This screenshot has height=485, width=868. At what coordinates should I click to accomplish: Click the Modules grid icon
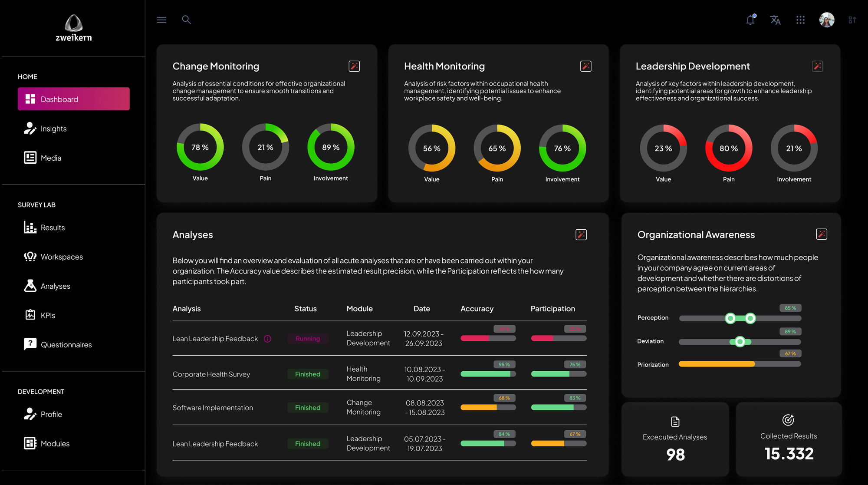point(30,443)
